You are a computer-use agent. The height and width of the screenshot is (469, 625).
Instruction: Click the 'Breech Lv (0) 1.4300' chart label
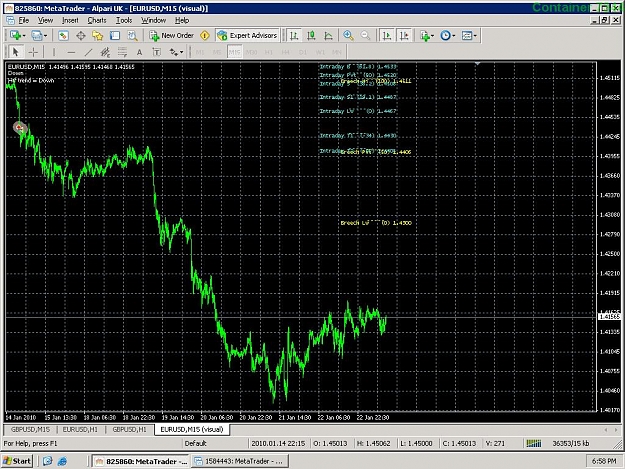(376, 223)
